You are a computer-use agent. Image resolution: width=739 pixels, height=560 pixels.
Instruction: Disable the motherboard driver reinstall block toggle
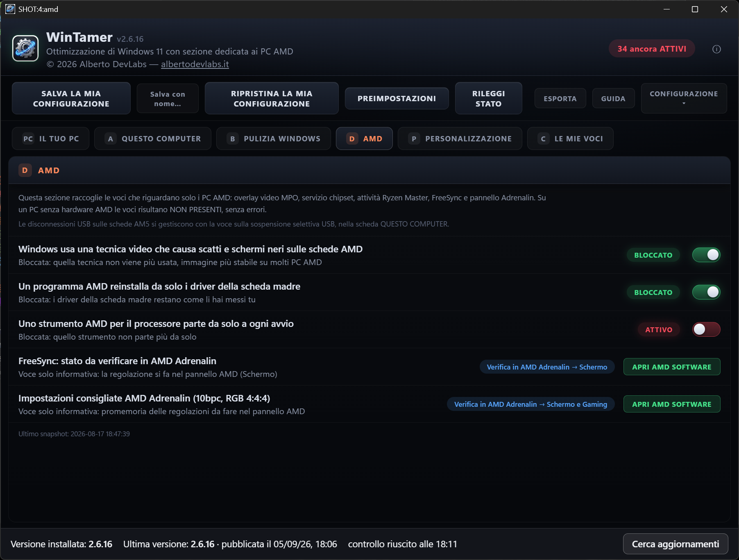click(706, 292)
